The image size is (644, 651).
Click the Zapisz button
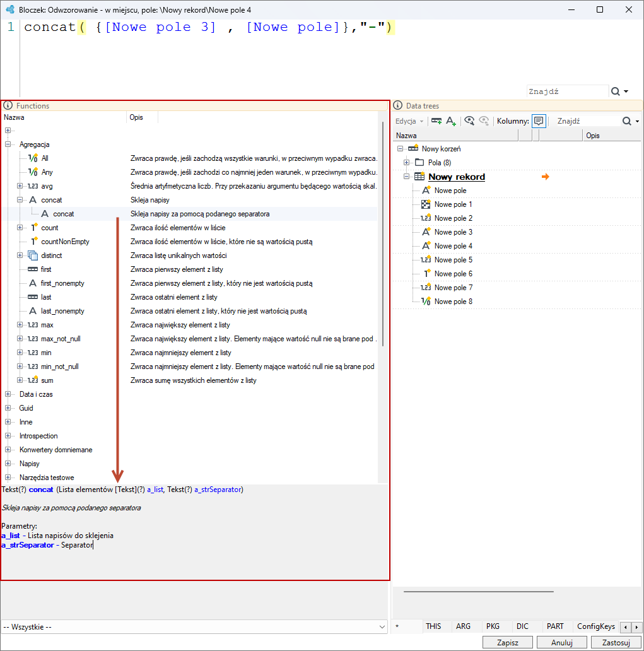point(507,642)
